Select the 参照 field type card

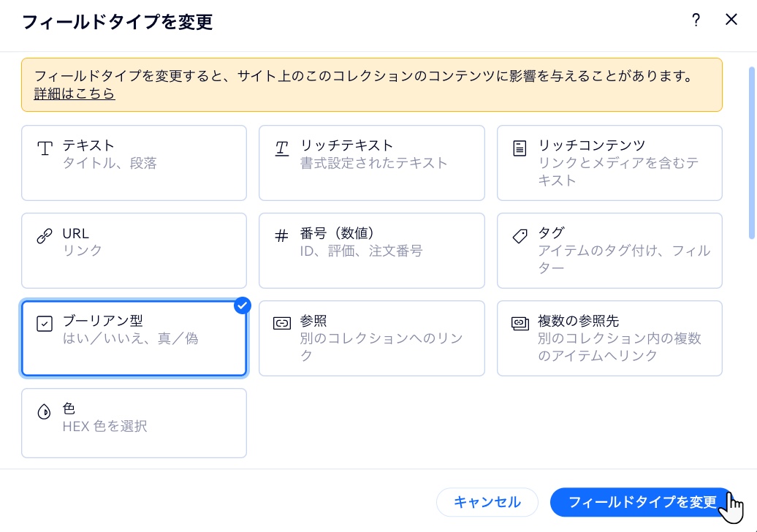372,338
